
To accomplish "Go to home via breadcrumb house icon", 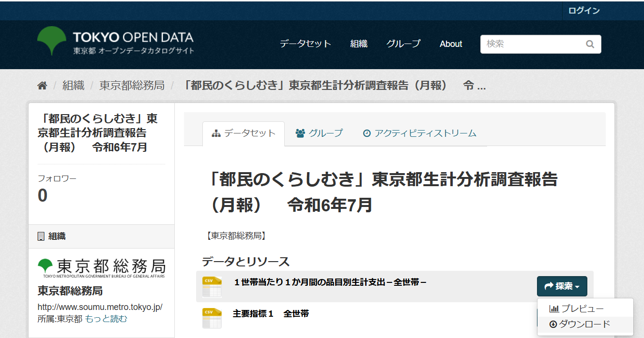I will click(42, 86).
